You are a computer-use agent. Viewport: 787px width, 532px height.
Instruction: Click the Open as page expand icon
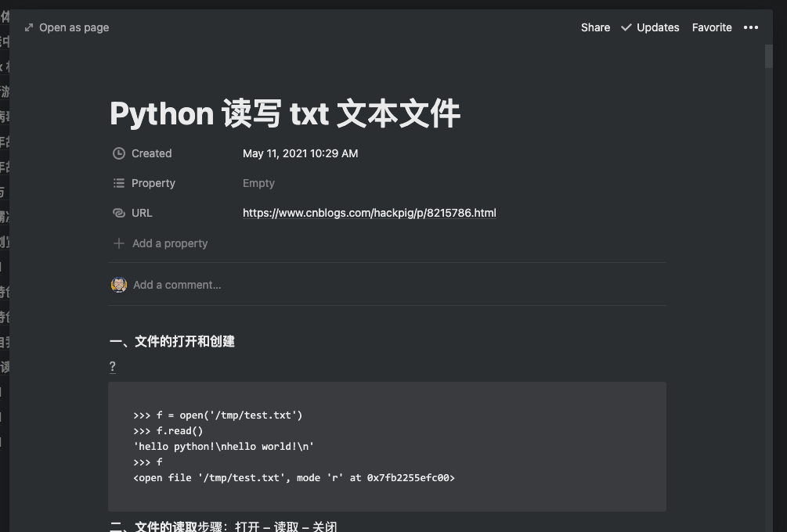pos(27,27)
